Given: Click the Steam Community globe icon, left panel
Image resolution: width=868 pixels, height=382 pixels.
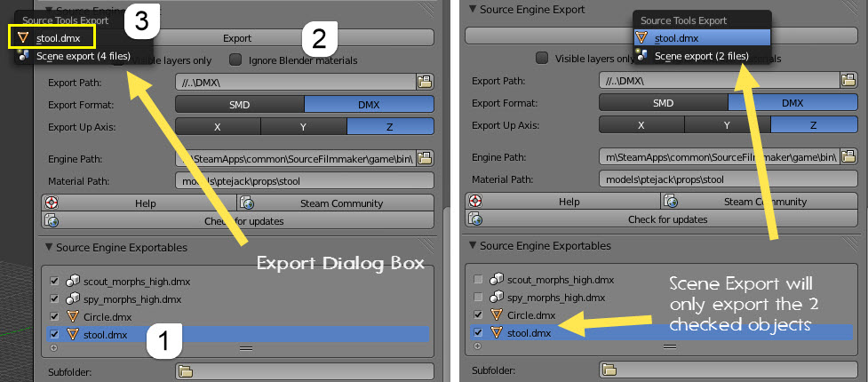Looking at the screenshot, I should (247, 203).
